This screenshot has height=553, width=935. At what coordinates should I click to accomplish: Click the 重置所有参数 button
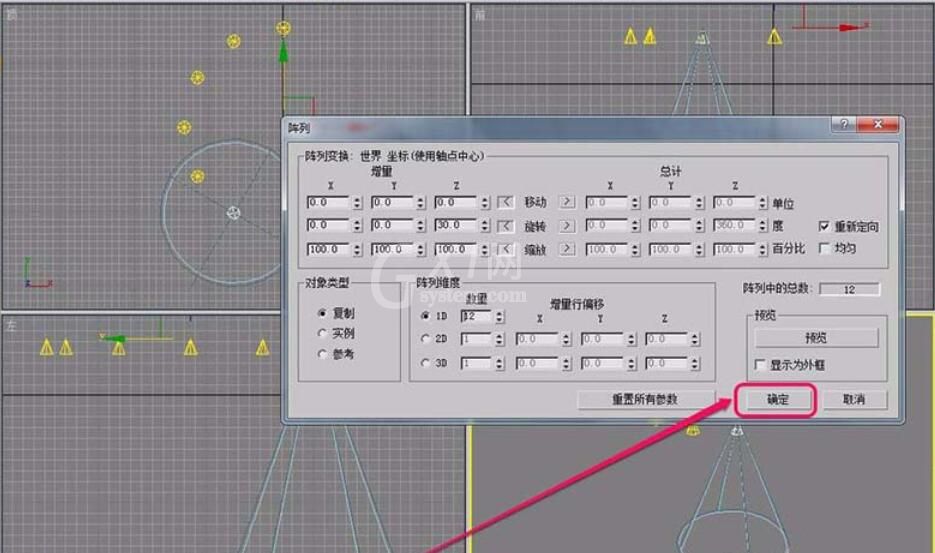[645, 399]
